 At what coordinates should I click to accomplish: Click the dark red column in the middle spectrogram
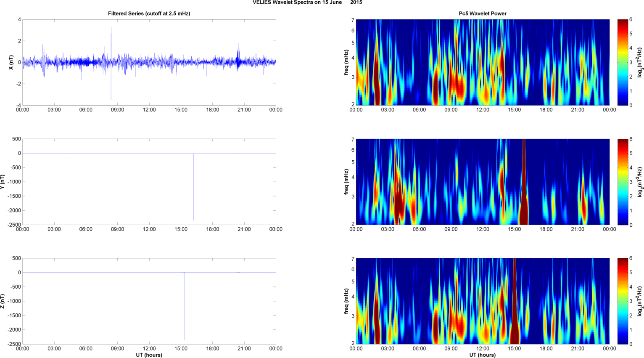pos(524,182)
